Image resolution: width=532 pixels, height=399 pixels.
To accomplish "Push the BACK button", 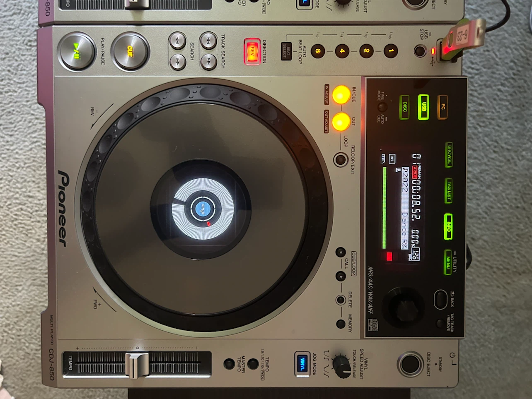I will 440,300.
